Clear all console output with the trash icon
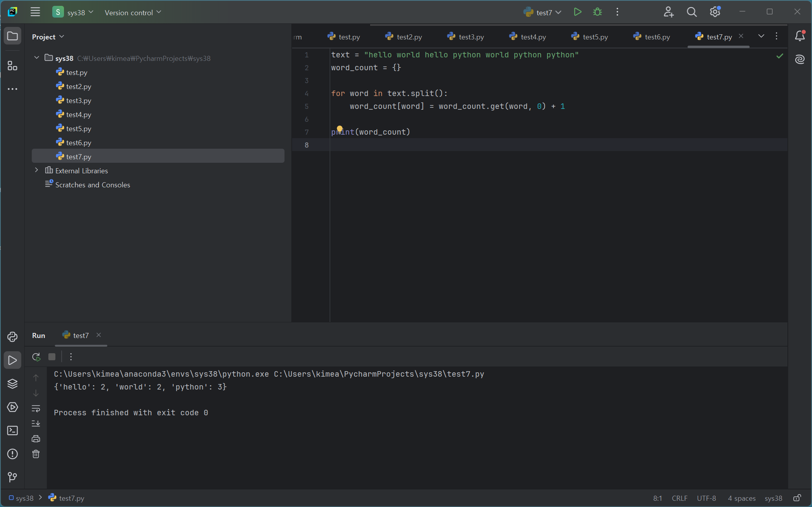Screen dimensions: 812x507 coord(36,454)
